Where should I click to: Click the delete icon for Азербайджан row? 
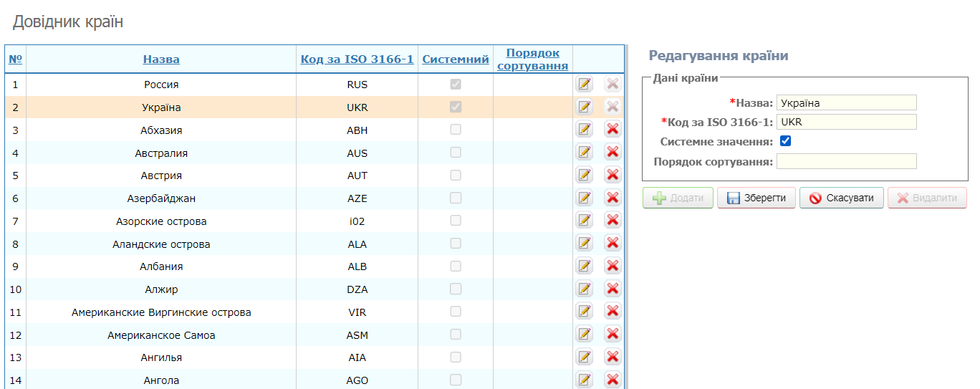(612, 198)
